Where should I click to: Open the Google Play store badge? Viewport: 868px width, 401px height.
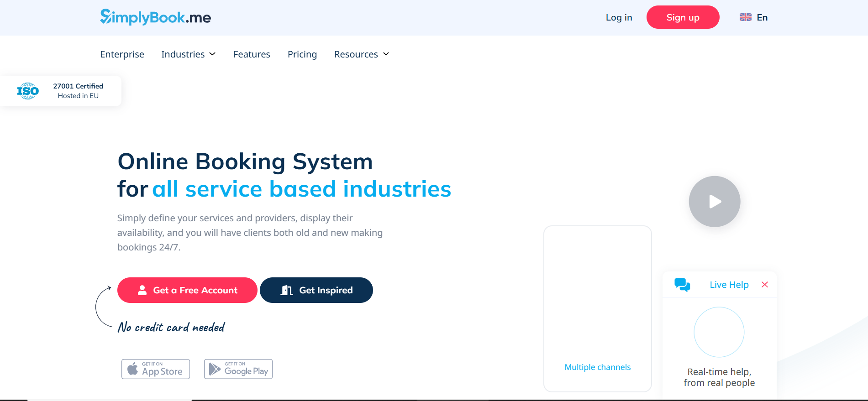[x=238, y=369]
